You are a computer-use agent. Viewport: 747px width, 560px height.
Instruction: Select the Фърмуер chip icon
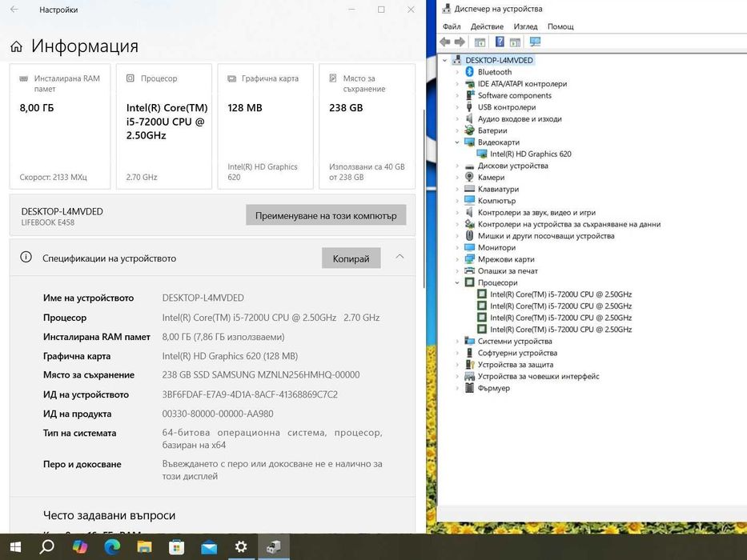(469, 388)
